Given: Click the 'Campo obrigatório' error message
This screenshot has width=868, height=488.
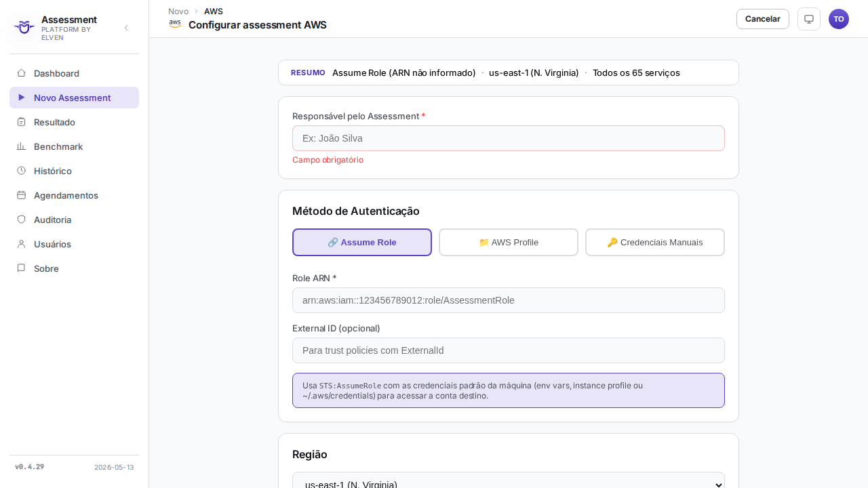Looking at the screenshot, I should 328,160.
